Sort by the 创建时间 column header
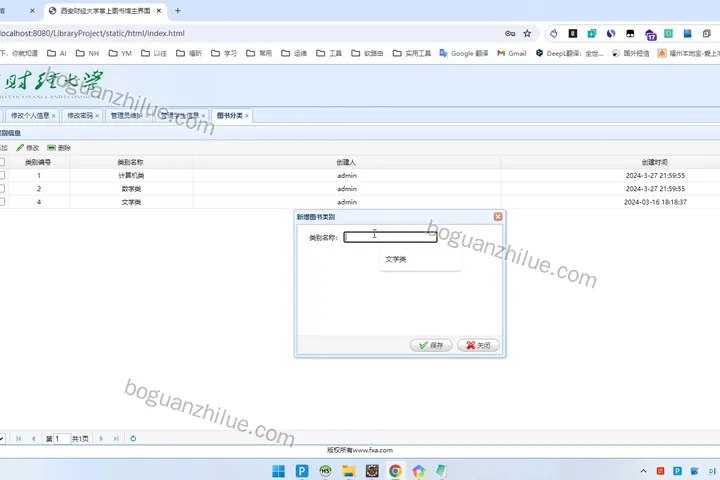720x480 pixels. click(655, 162)
